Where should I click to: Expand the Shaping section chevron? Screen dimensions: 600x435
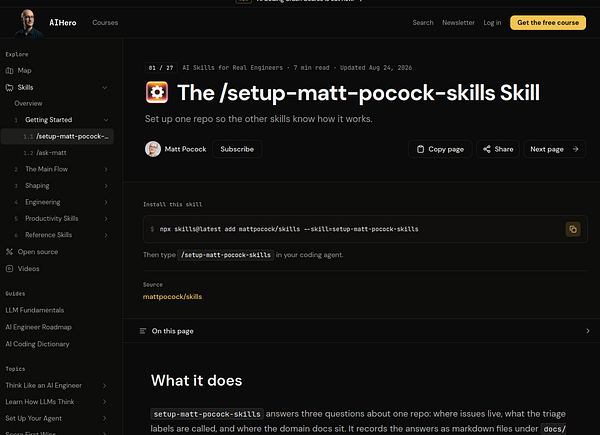(x=106, y=186)
